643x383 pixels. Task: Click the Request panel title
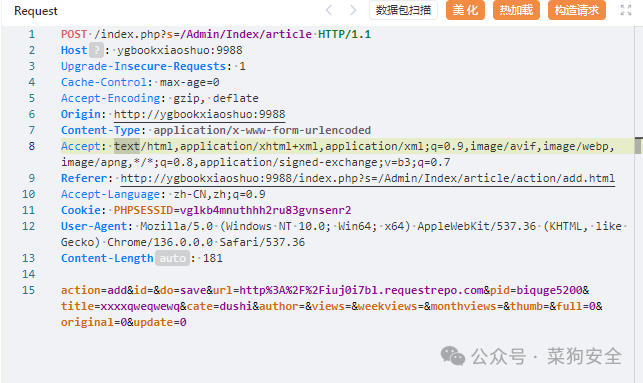[36, 11]
